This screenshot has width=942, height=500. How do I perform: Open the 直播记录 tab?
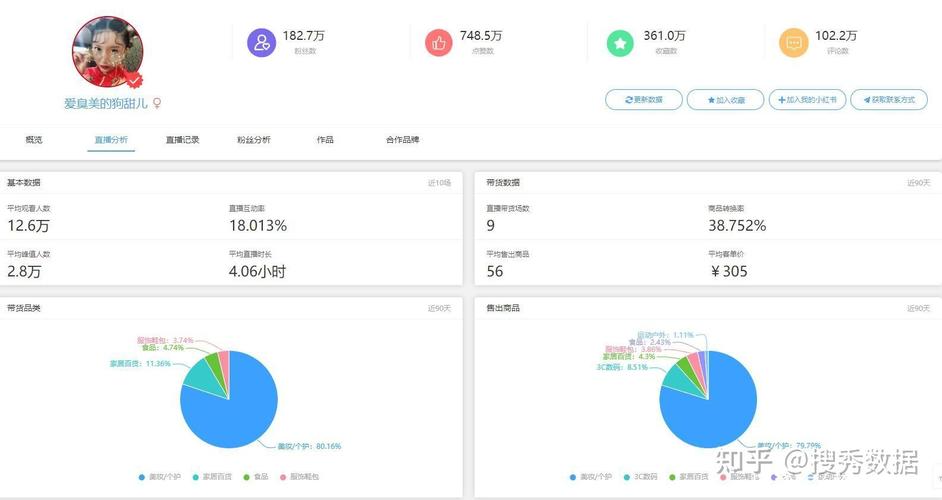click(182, 140)
